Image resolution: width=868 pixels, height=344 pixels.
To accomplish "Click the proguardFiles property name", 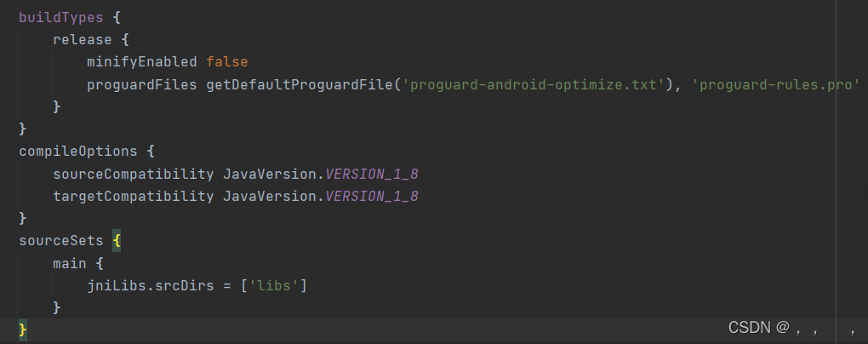I will tap(142, 85).
